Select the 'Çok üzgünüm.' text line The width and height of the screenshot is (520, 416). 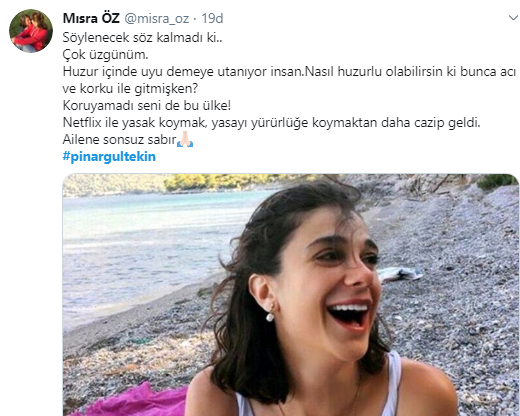tap(105, 55)
